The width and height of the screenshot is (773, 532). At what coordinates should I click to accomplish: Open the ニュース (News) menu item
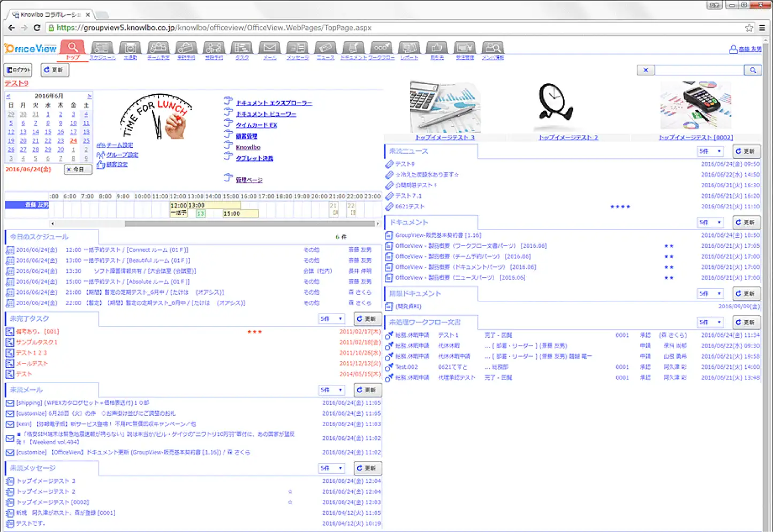325,49
